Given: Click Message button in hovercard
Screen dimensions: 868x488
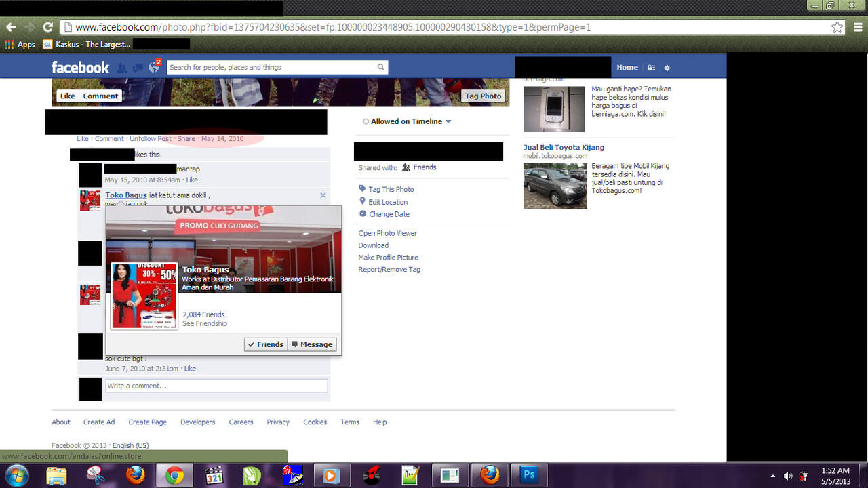Looking at the screenshot, I should [312, 344].
